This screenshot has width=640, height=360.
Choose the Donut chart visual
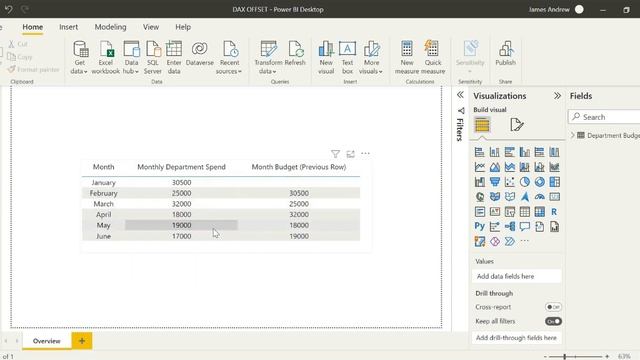click(x=540, y=182)
